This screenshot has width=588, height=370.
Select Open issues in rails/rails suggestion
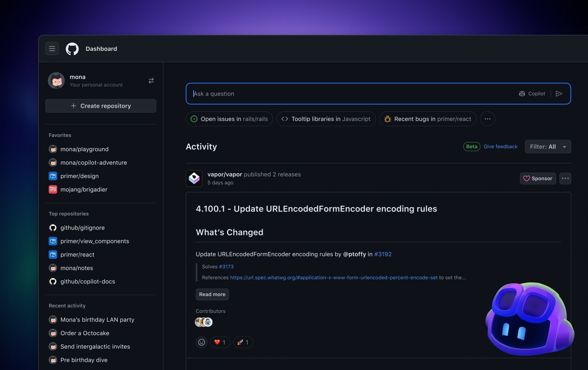tap(229, 119)
